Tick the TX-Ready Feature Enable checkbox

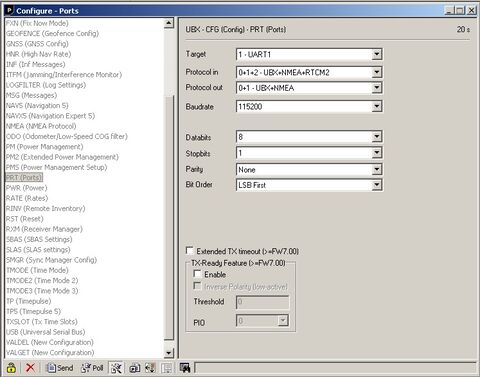pyautogui.click(x=197, y=274)
